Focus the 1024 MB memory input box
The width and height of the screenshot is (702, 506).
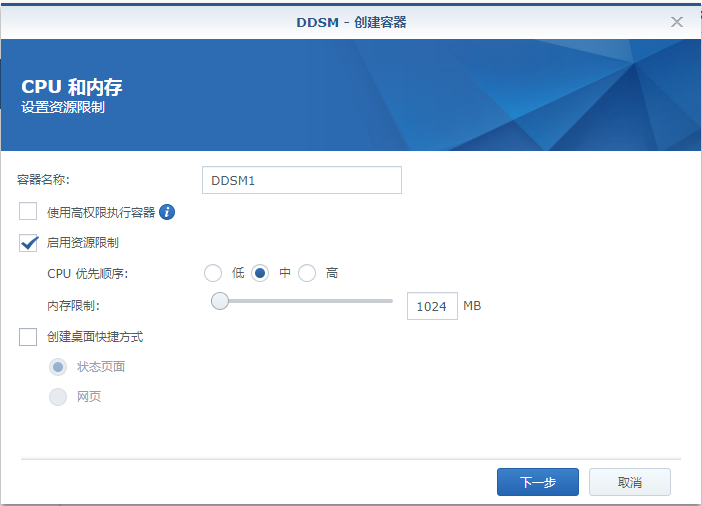pos(432,306)
